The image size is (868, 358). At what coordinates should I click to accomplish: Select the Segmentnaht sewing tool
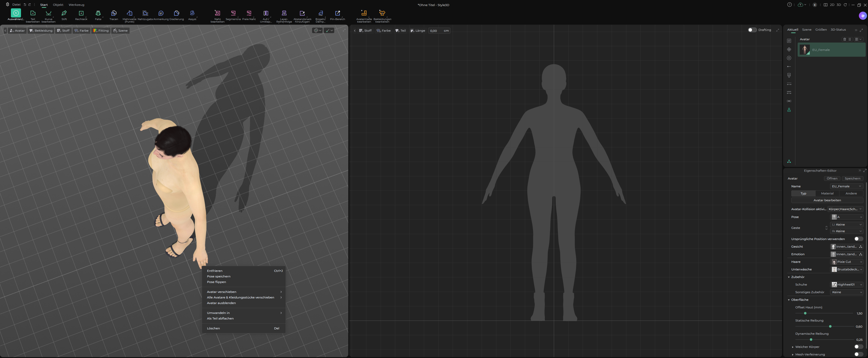pyautogui.click(x=233, y=15)
